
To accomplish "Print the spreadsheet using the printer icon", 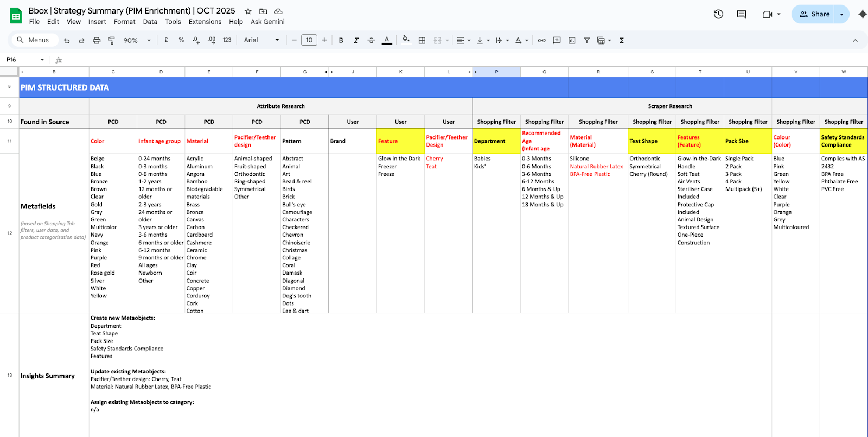I will click(97, 40).
